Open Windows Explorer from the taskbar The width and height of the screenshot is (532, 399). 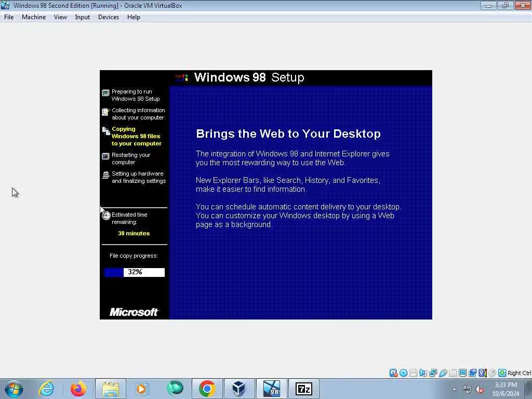pyautogui.click(x=111, y=389)
